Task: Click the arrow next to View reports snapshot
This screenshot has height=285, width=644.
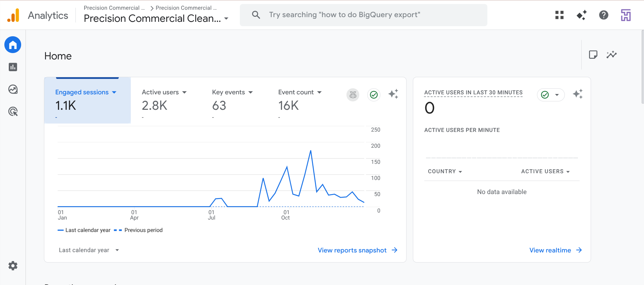Action: point(394,250)
